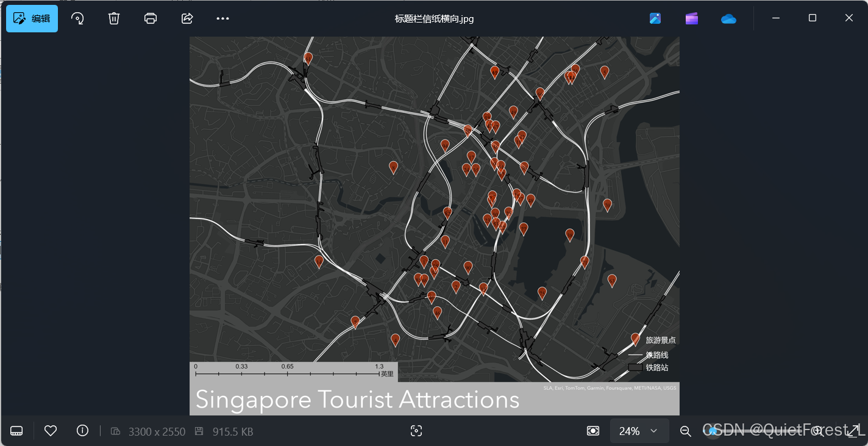This screenshot has width=868, height=446.
Task: Activate the scan text icon at bottom center
Action: [x=416, y=431]
